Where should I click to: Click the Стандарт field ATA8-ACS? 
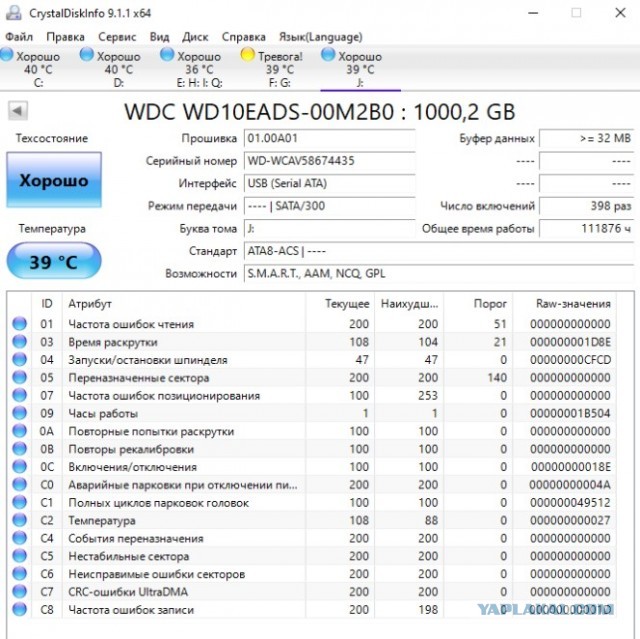click(439, 251)
